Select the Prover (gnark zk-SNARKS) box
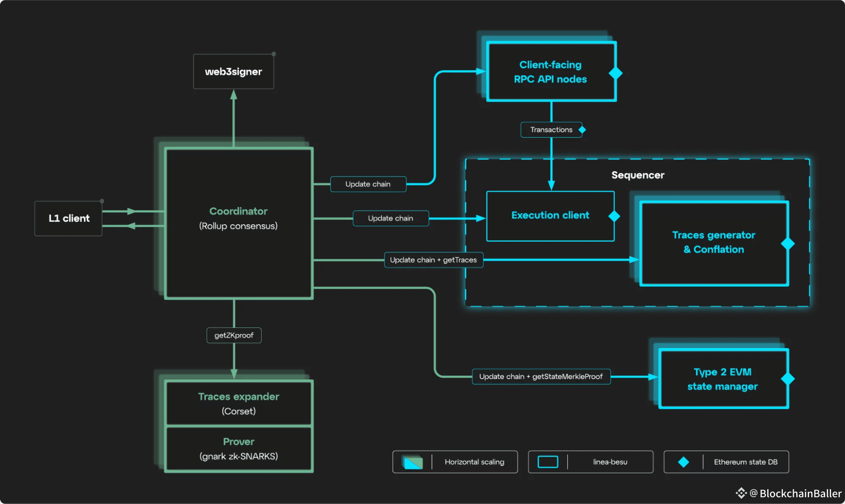The image size is (845, 504). point(239,449)
